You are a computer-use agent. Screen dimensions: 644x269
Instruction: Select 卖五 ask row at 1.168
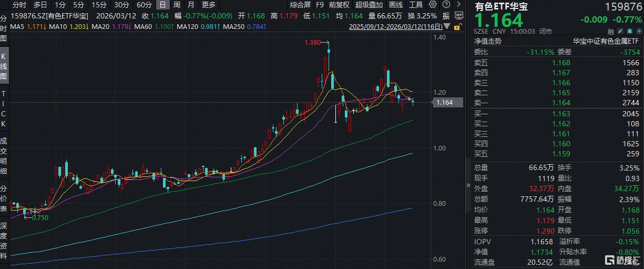(557, 63)
